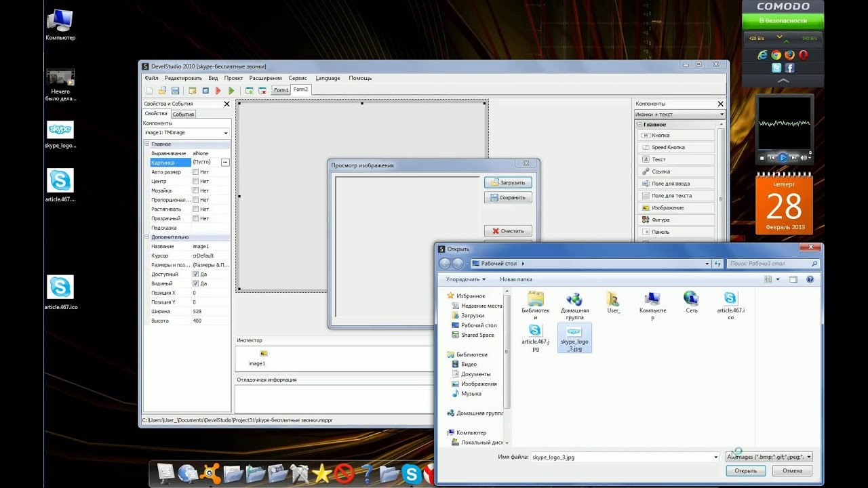The height and width of the screenshot is (488, 868).
Task: Open the image1: TMImage component dropdown
Action: (x=226, y=133)
